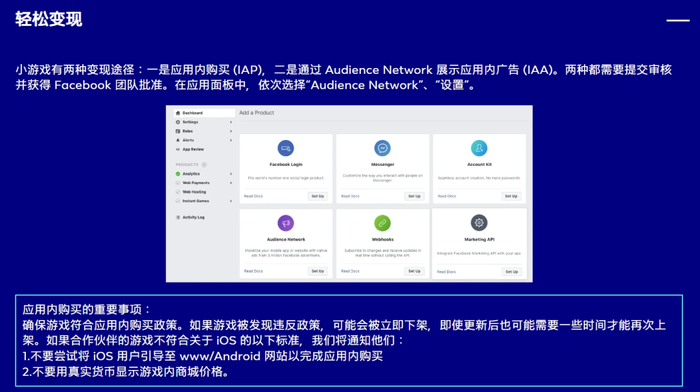Viewport: 700px width, 392px height.
Task: Click Set Up for Audience Network
Action: pyautogui.click(x=318, y=271)
